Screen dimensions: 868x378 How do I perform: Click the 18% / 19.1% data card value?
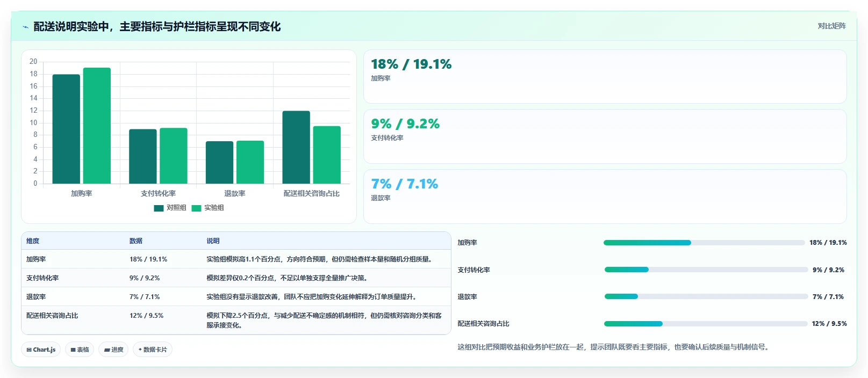tap(411, 64)
